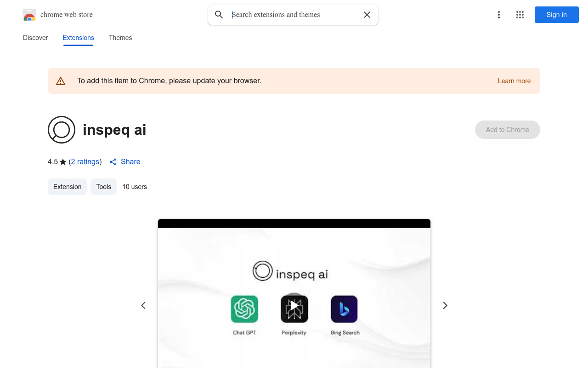Open the Learn more link
This screenshot has width=588, height=368.
coord(514,81)
